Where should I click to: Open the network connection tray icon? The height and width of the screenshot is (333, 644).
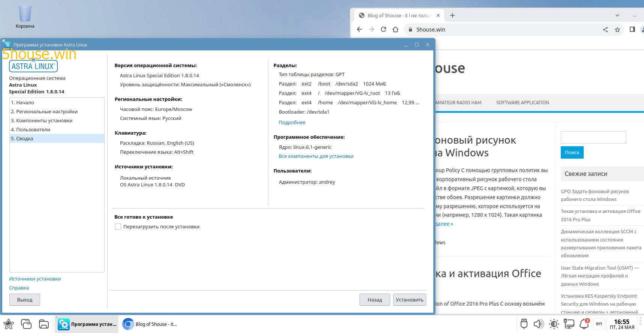coord(569,324)
